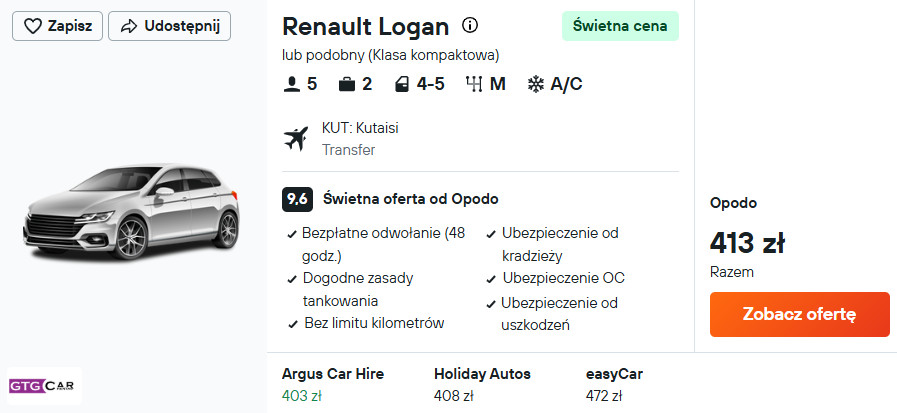Click the manual gearbox icon
Screen dimensions: 897x413
[x=474, y=84]
